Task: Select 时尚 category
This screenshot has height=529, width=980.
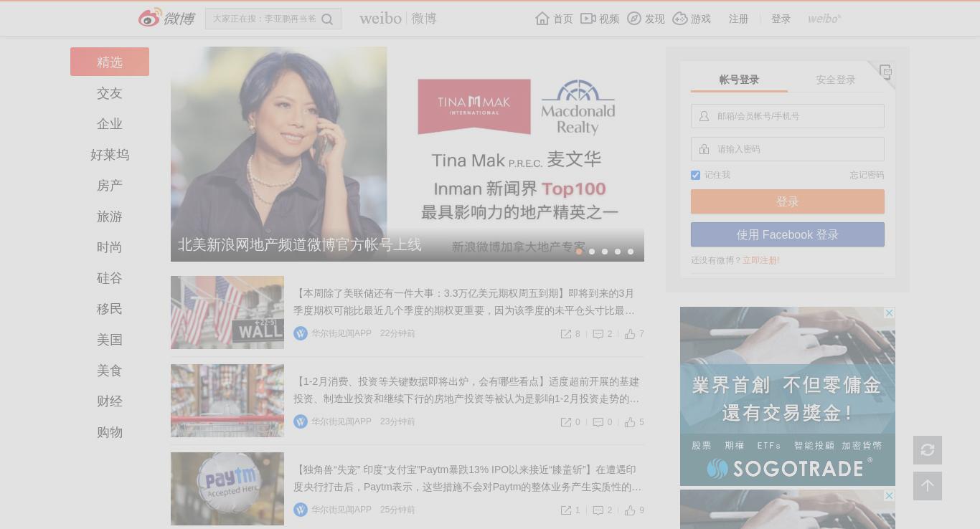Action: coord(110,247)
